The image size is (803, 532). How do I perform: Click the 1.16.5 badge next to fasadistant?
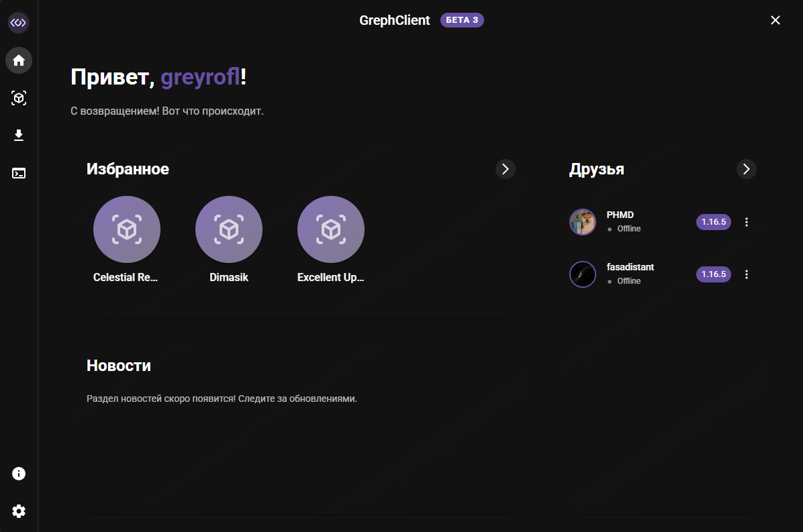coord(713,274)
